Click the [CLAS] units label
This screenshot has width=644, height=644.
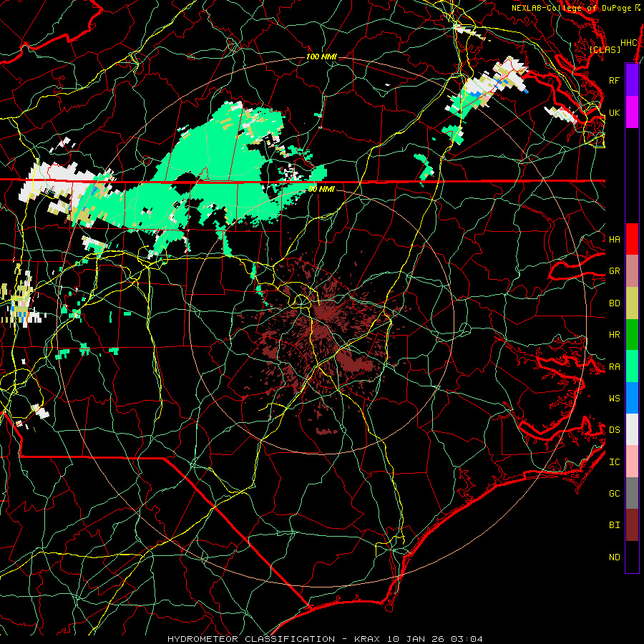click(x=605, y=49)
